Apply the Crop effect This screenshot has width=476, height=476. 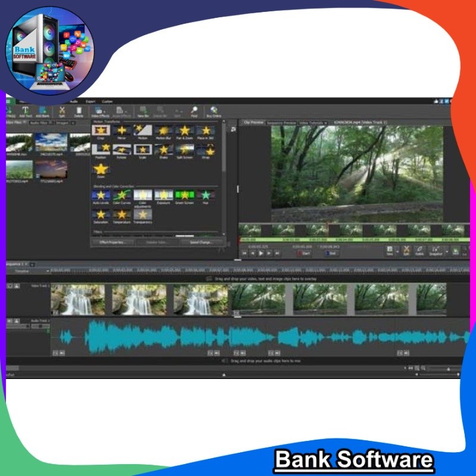tap(101, 132)
